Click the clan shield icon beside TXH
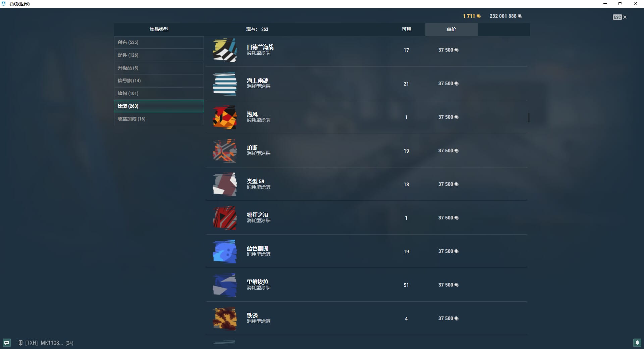Viewport: 644px width, 349px height. [20, 343]
